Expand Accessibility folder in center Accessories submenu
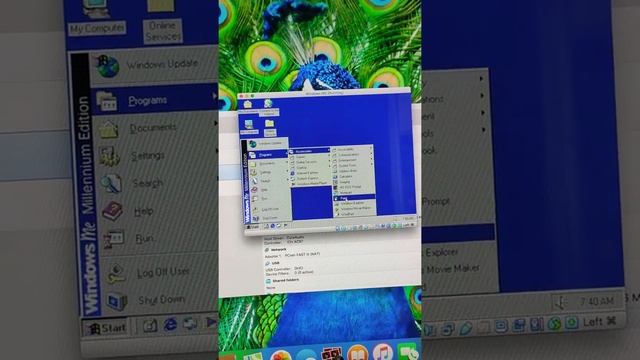The width and height of the screenshot is (640, 360). point(353,149)
